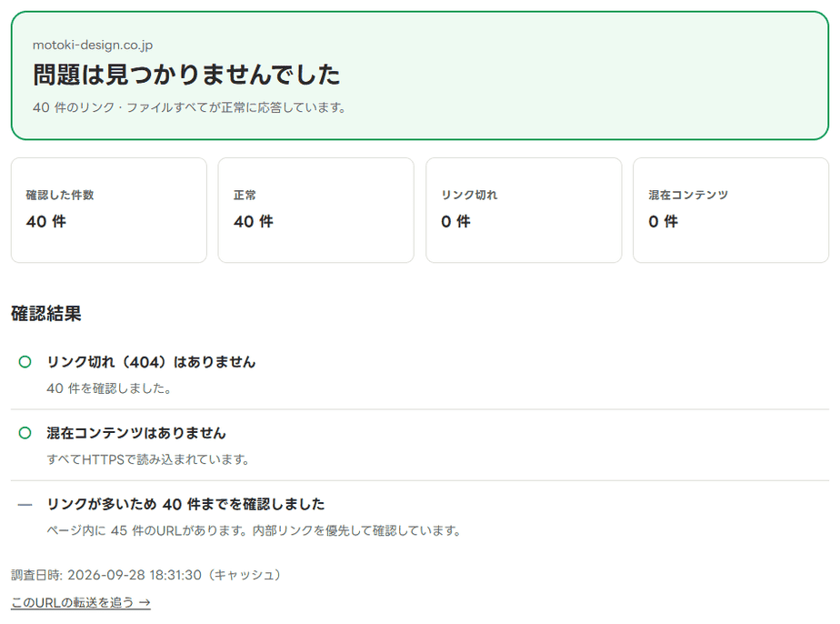This screenshot has width=840, height=624.
Task: Click the 確認結果 section heading
Action: coord(46,313)
